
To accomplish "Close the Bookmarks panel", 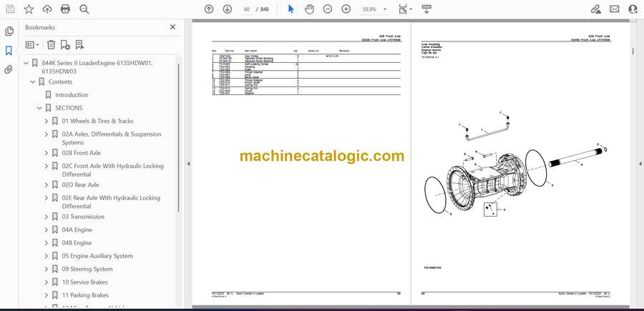I will [172, 26].
